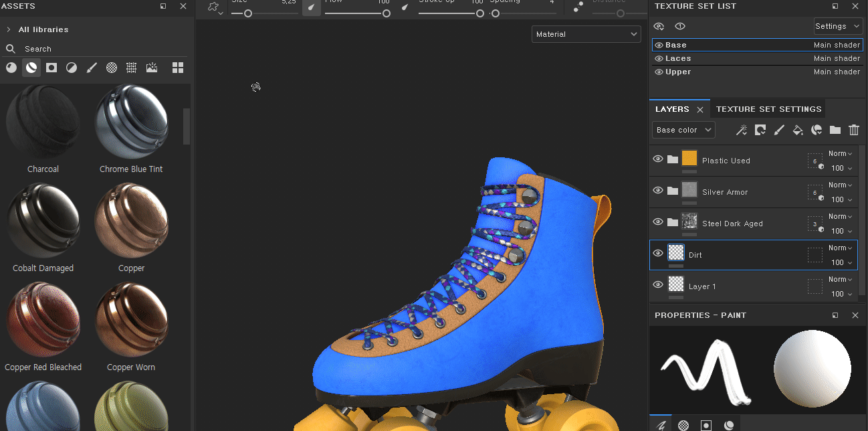Solo texture set with eye-arrow icon
Image resolution: width=868 pixels, height=431 pixels.
[x=659, y=26]
